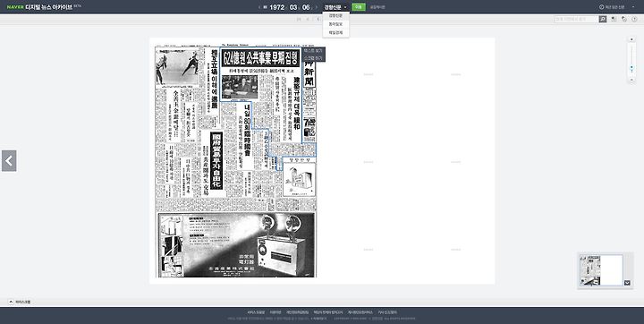This screenshot has height=324, width=644.
Task: Click the 텍스트 보기 tooltip option
Action: 313,50
